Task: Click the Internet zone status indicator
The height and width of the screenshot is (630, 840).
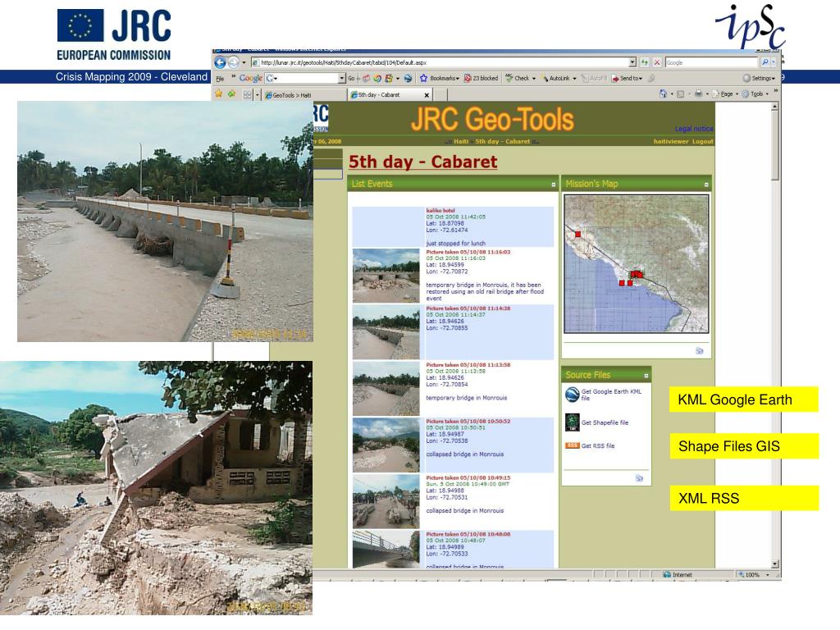Action: click(x=678, y=574)
